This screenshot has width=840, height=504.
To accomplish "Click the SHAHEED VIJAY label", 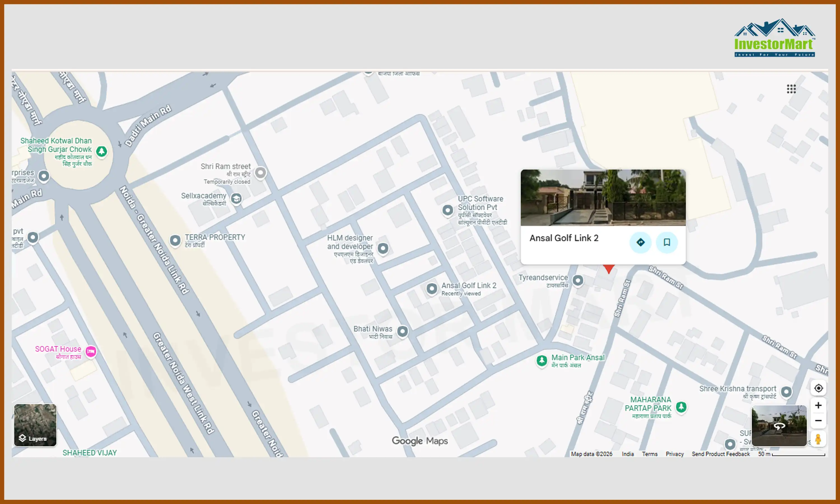I will (90, 453).
